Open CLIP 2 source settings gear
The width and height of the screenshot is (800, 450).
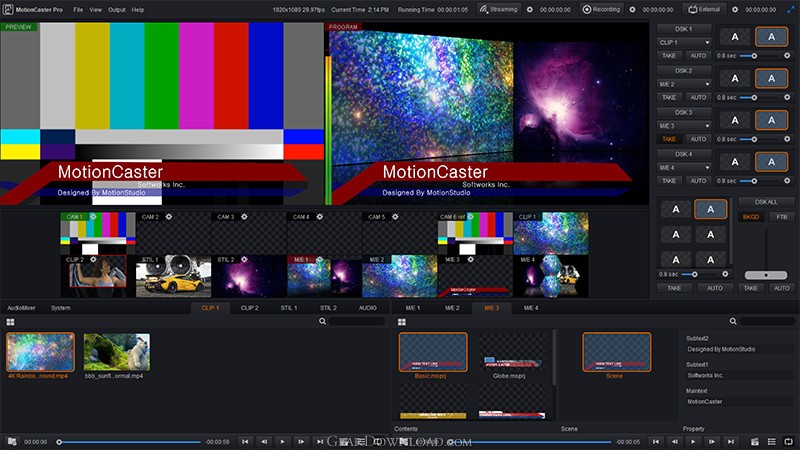pos(93,260)
